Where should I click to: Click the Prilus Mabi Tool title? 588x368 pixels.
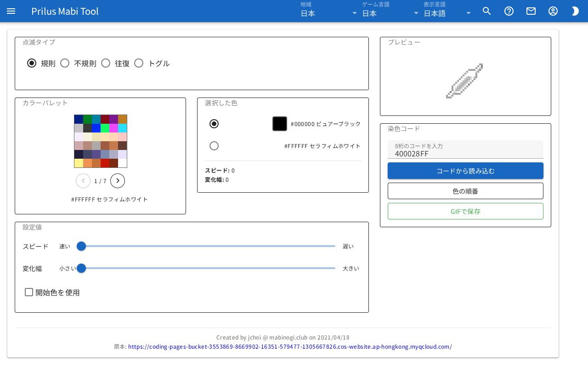65,11
